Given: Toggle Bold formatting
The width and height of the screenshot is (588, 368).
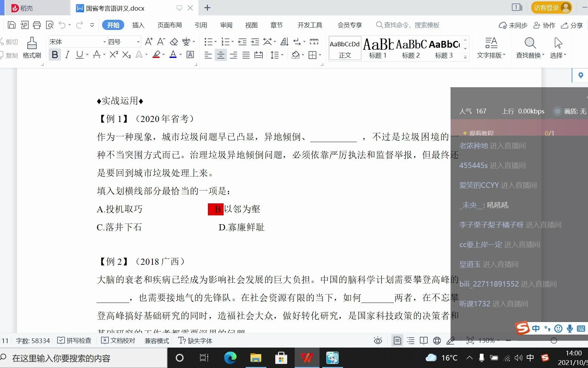Looking at the screenshot, I should tap(55, 55).
